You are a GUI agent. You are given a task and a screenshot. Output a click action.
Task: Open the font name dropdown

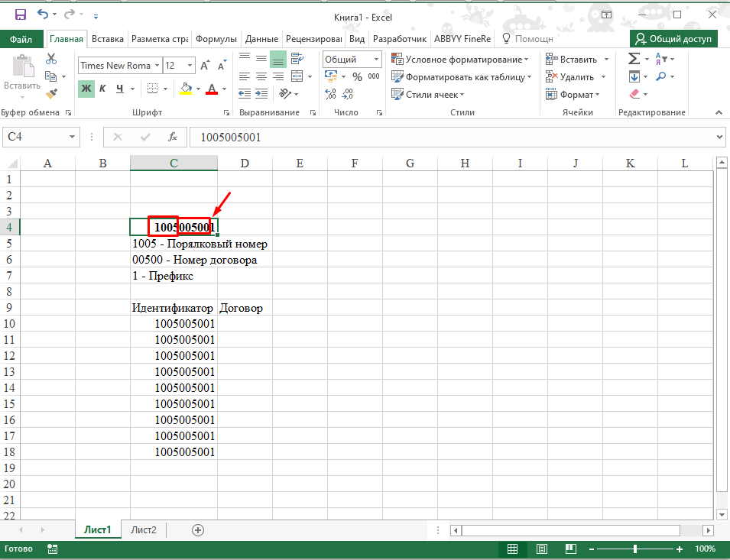click(157, 66)
